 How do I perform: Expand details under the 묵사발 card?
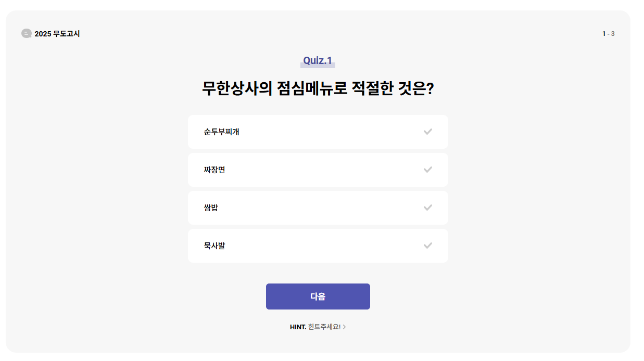(x=318, y=246)
